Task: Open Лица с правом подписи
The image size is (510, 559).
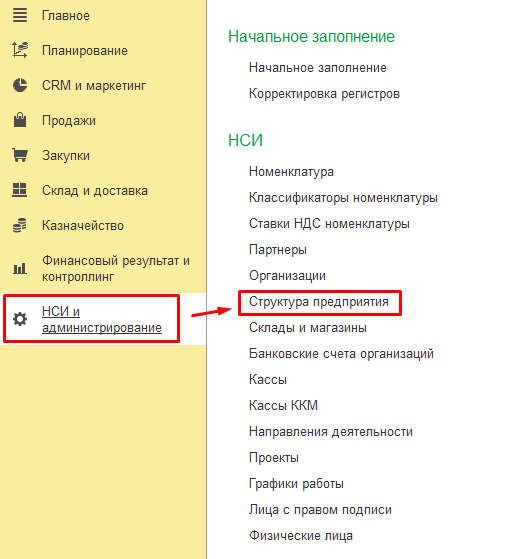Action: pyautogui.click(x=320, y=510)
